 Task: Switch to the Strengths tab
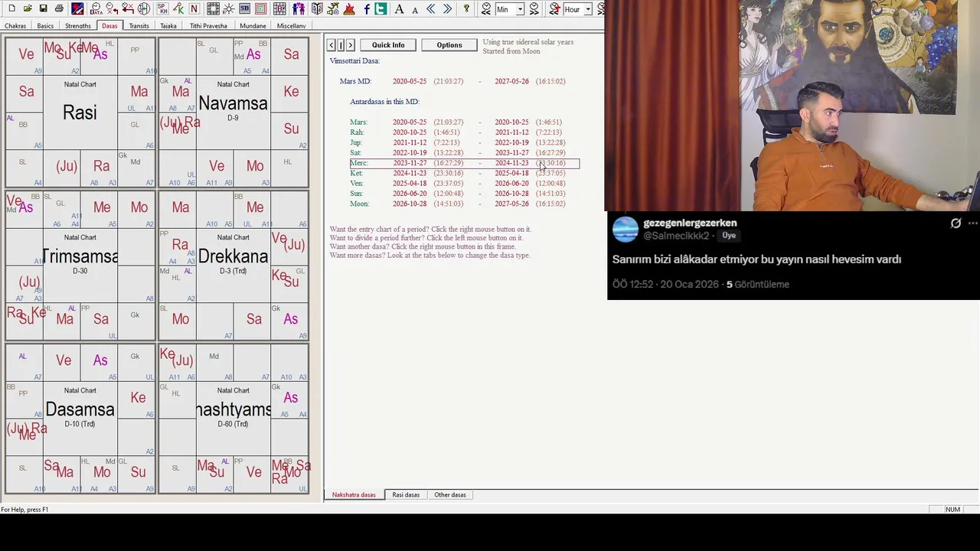[x=78, y=26]
